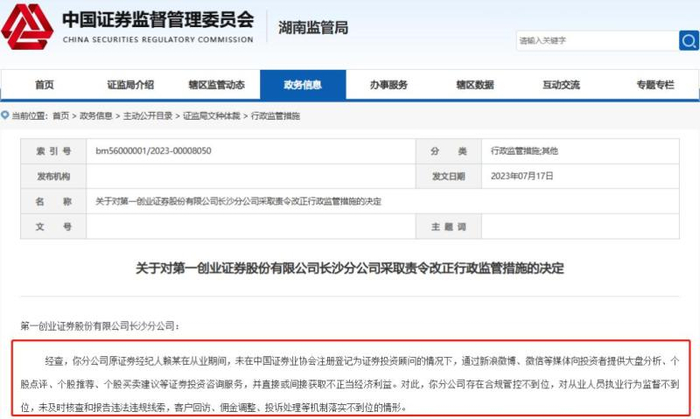Viewport: 700px width, 419px height.
Task: Click the 湖南监管局 header text
Action: point(313,28)
